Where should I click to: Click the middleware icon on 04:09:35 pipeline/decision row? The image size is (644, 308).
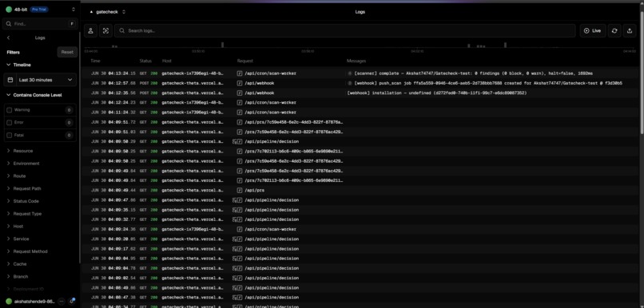pos(235,210)
